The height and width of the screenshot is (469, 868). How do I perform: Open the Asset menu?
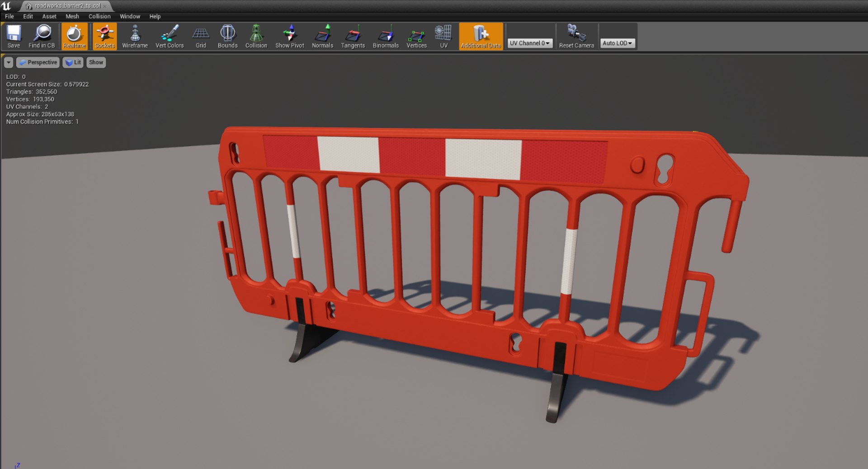(x=49, y=16)
